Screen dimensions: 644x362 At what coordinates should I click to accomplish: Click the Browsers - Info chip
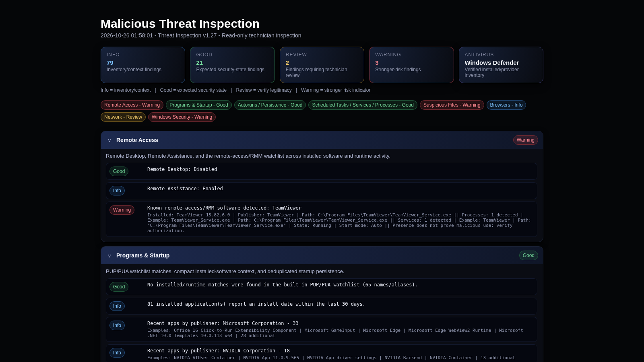click(x=506, y=105)
